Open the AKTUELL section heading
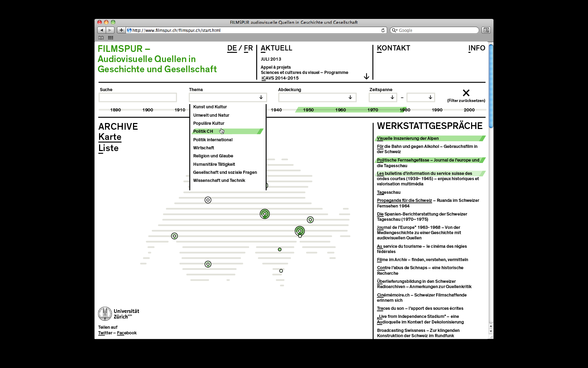Image resolution: width=588 pixels, height=368 pixels. tap(276, 48)
